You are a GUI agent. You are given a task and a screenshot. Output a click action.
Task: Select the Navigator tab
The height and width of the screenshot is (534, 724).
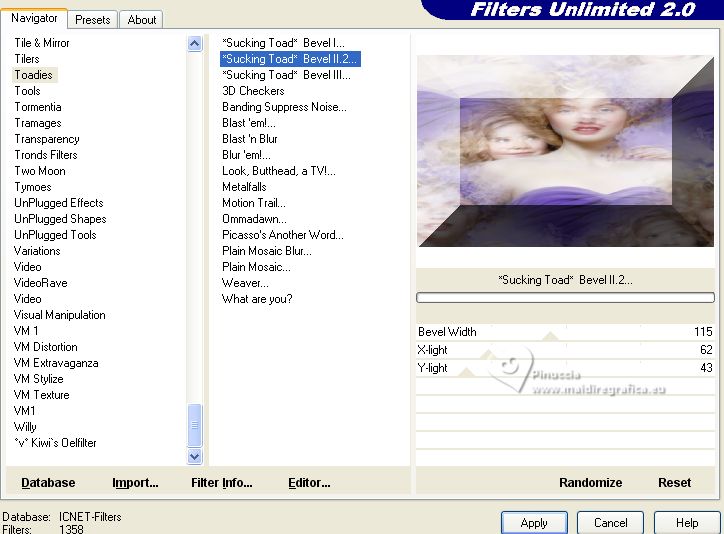pos(34,18)
